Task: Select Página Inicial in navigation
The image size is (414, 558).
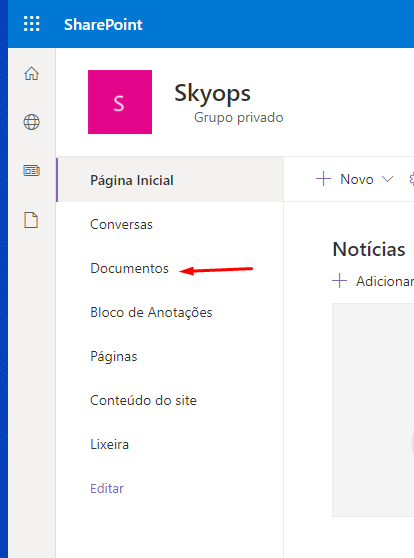Action: 170,180
